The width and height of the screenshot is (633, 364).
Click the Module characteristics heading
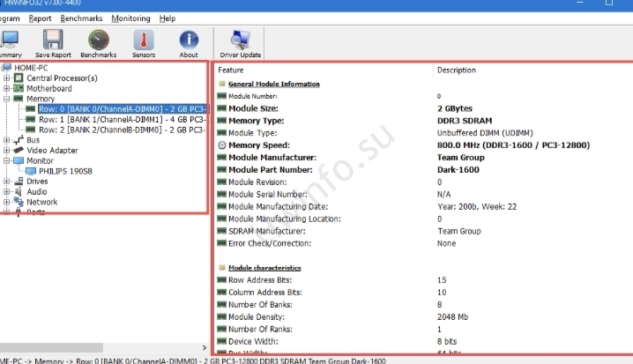264,268
